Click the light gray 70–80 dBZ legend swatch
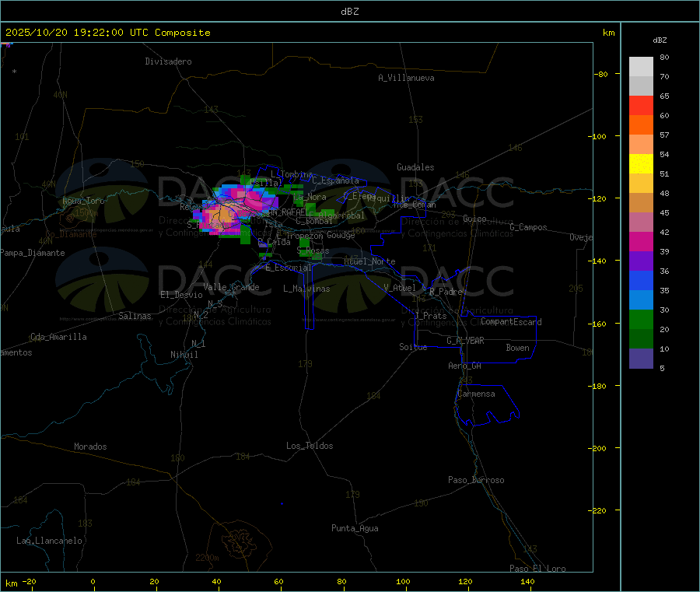Image resolution: width=700 pixels, height=592 pixels. click(x=641, y=67)
